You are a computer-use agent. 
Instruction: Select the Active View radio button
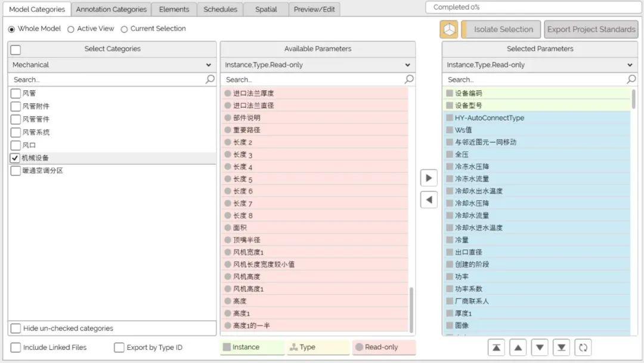(x=70, y=28)
